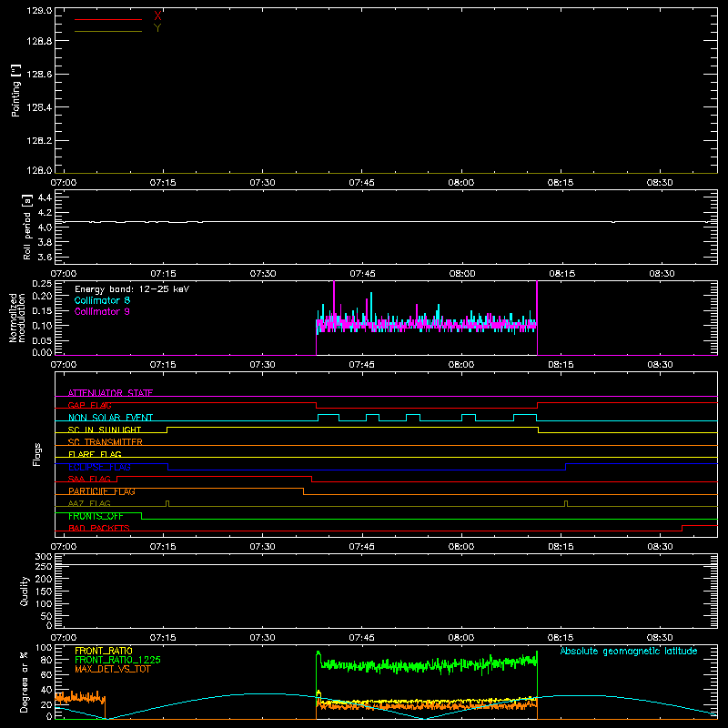Click 07:30 time label under modulation panel
728x728 pixels.
(262, 365)
